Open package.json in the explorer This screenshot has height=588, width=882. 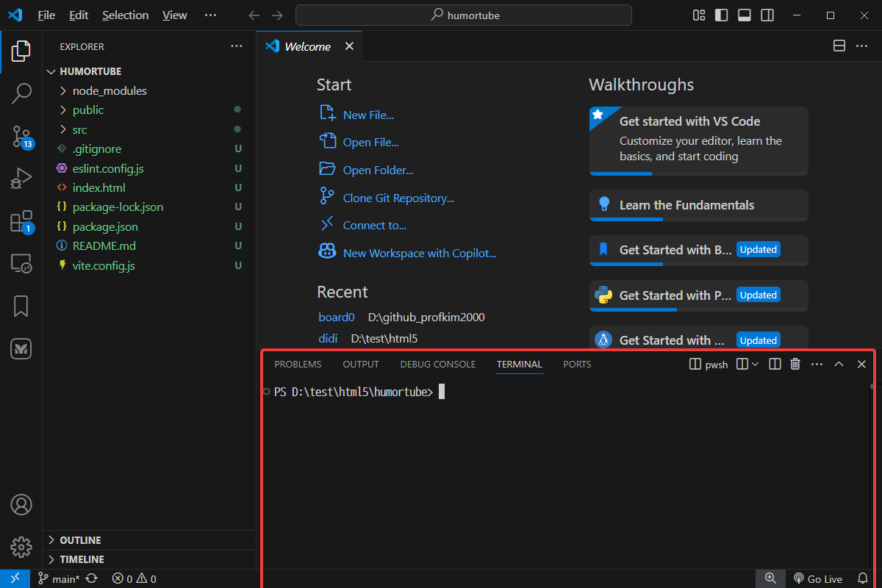click(x=105, y=226)
